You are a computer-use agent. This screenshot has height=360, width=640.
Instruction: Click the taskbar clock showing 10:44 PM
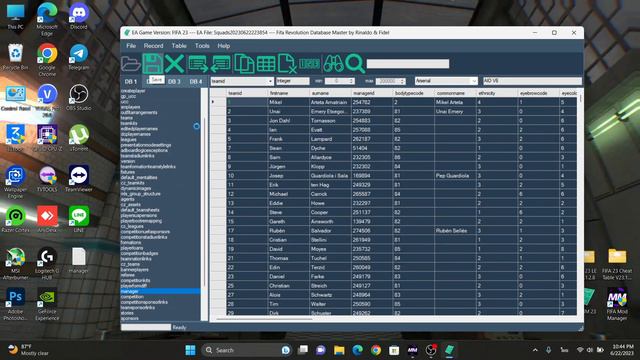click(x=622, y=350)
